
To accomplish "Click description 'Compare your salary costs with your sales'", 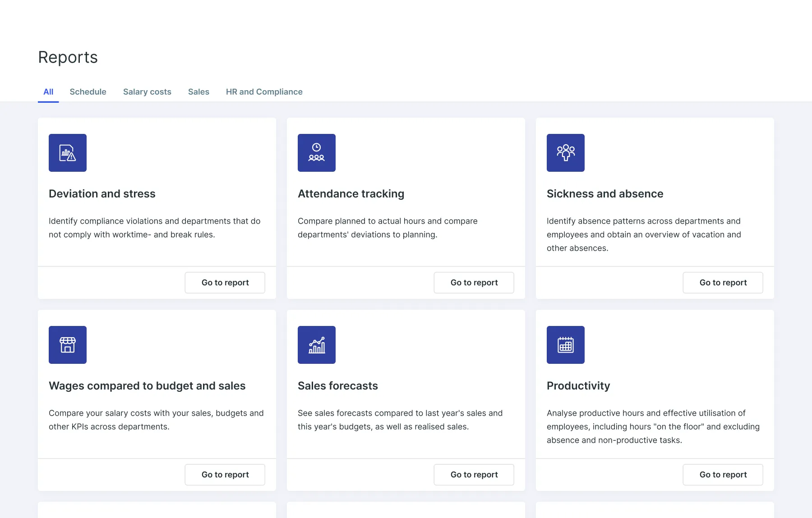I will coord(156,420).
